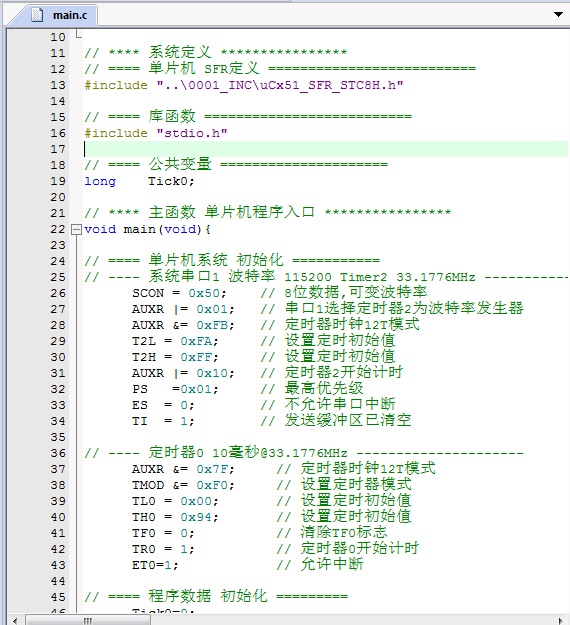Switch to the main.c tab

[x=58, y=15]
